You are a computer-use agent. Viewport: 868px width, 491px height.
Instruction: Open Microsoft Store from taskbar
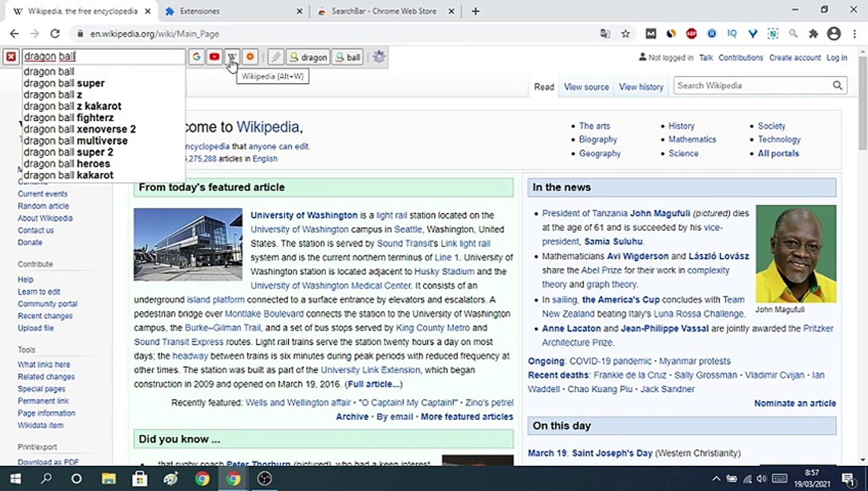(x=140, y=479)
